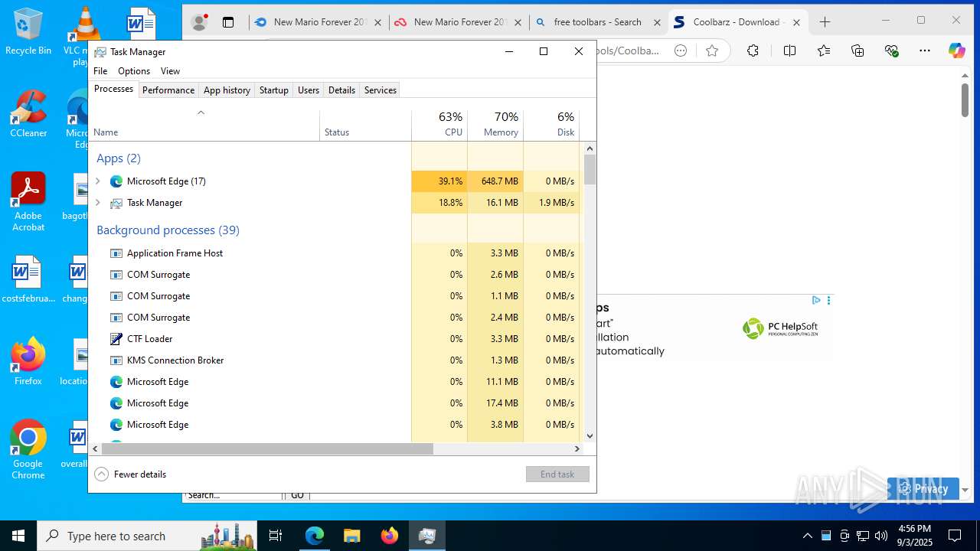This screenshot has width=980, height=551.
Task: Open Edge Browser essentials heart icon
Action: [891, 51]
